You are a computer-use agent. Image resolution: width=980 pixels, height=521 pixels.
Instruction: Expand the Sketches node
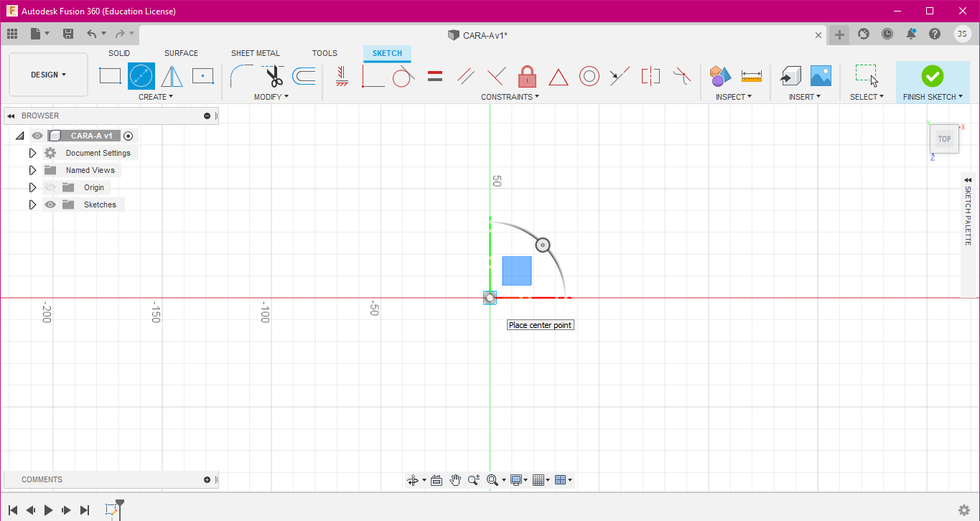point(32,205)
